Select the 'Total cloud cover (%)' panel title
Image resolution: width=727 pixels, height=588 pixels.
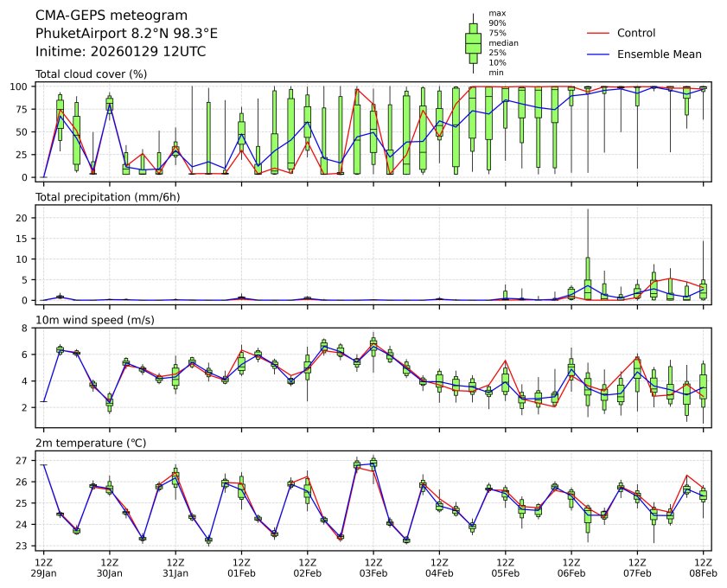pyautogui.click(x=91, y=73)
